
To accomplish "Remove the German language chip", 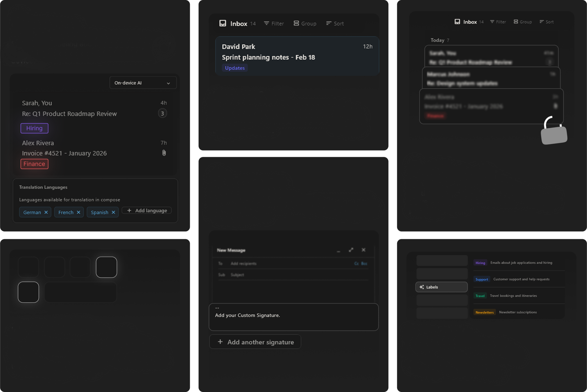I will click(46, 212).
